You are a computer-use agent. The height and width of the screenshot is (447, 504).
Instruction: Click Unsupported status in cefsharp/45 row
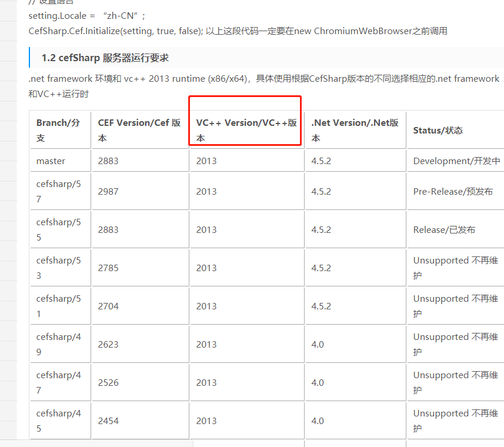pos(455,421)
